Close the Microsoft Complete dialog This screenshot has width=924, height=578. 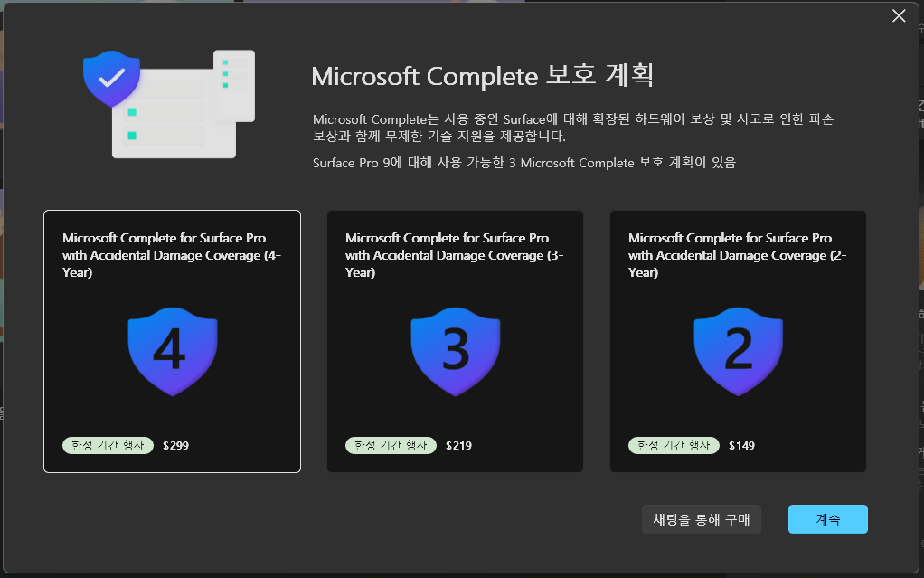point(899,16)
